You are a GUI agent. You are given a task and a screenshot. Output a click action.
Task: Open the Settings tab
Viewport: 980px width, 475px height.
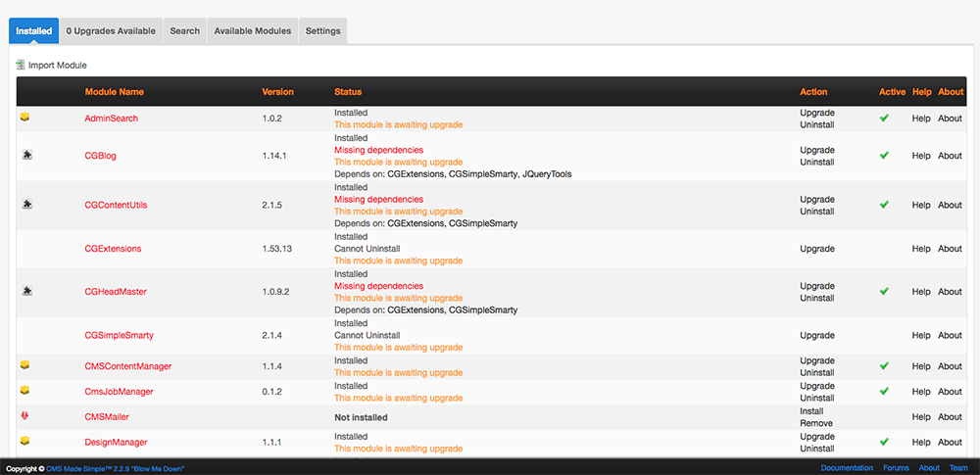pos(322,31)
